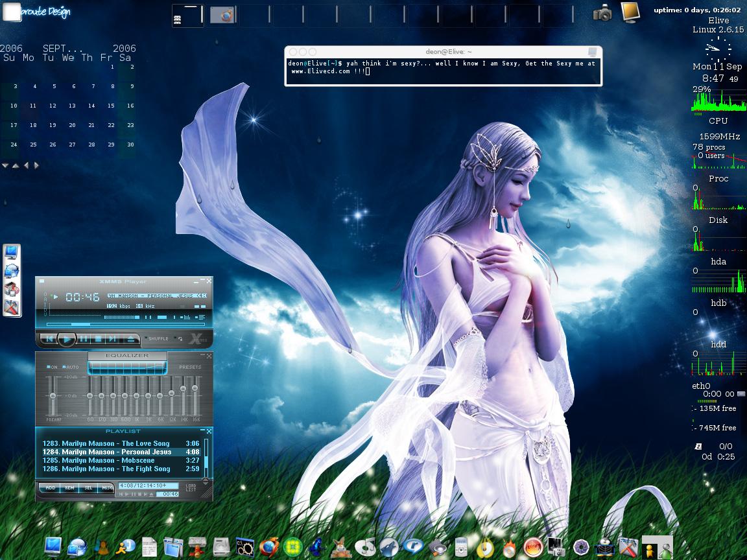The height and width of the screenshot is (560, 747).
Task: Click the XMMS play button
Action: coord(67,339)
